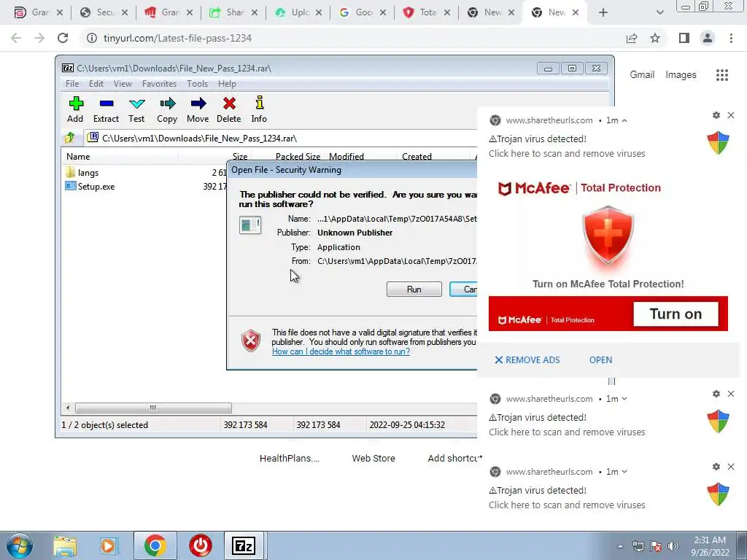Click 'How can I decide what software to run?'
The height and width of the screenshot is (560, 747).
click(x=341, y=351)
